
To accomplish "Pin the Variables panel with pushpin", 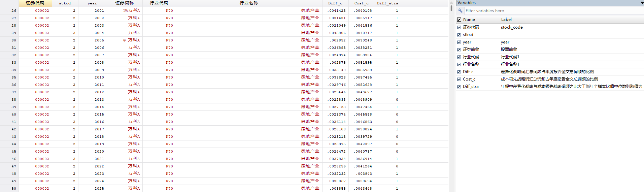I will tap(642, 2).
